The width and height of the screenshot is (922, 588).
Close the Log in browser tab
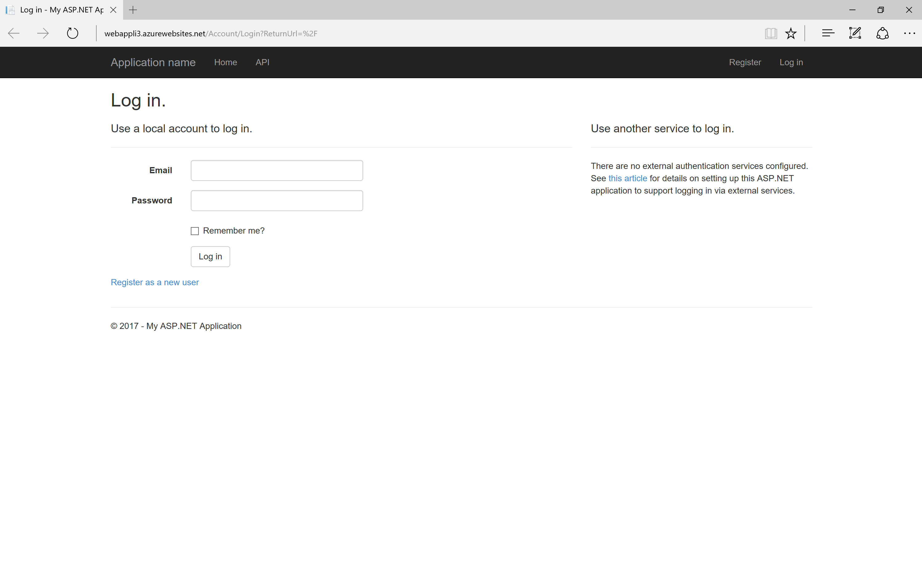tap(113, 10)
